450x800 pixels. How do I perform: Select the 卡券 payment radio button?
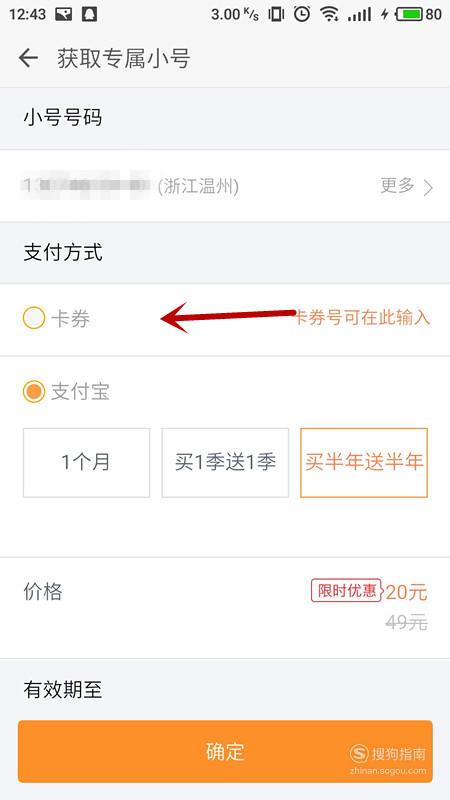(x=34, y=318)
